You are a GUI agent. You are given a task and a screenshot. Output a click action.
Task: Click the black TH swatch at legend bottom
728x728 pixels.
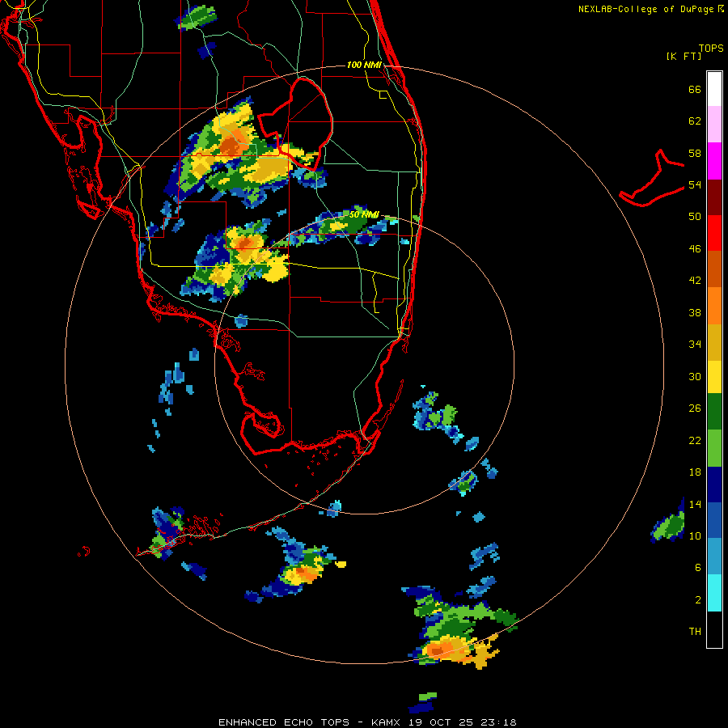[x=714, y=629]
